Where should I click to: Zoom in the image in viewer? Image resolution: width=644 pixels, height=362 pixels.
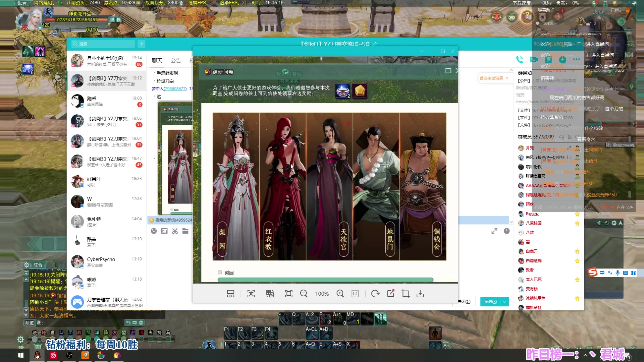click(340, 294)
